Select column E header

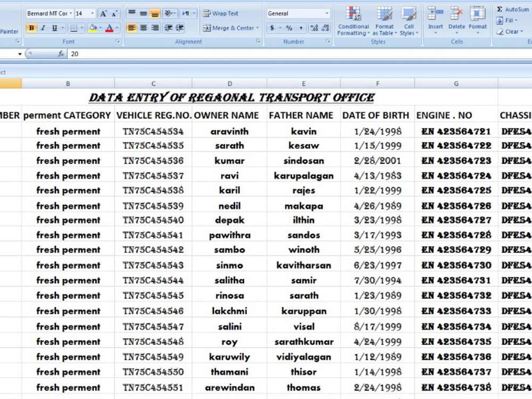(304, 84)
